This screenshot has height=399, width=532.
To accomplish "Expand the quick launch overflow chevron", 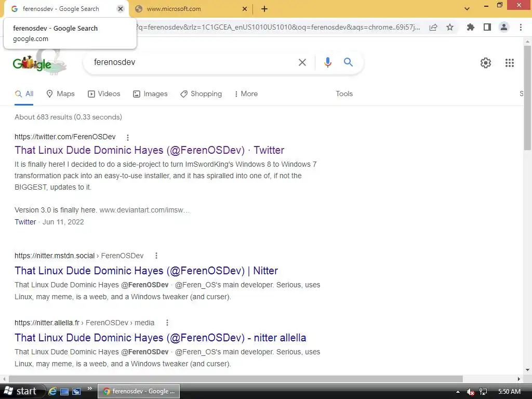I will click(89, 389).
